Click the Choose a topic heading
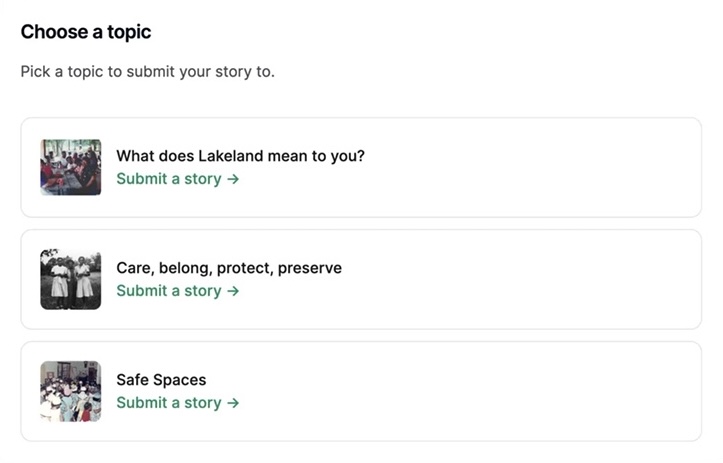The height and width of the screenshot is (463, 723). [86, 32]
